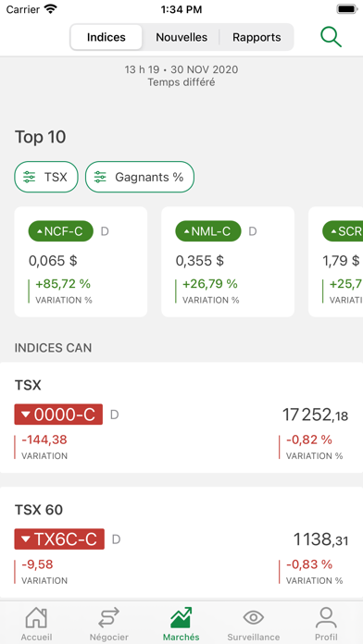Open the 0000-C TSX index badge

[58, 415]
